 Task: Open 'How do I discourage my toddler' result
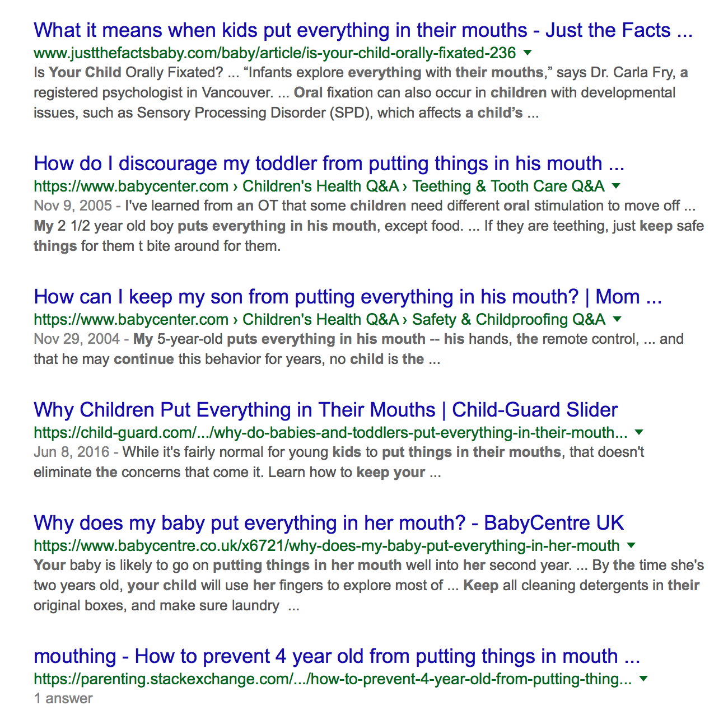tap(329, 164)
